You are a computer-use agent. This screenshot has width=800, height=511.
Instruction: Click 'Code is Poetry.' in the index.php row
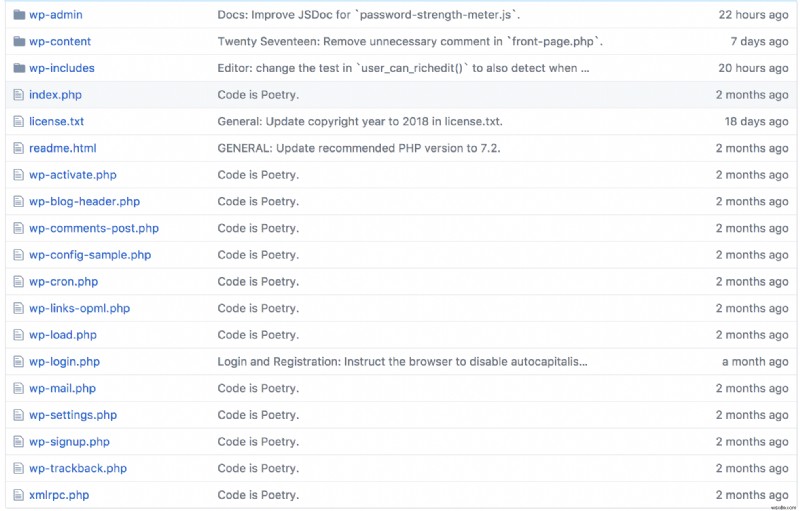258,95
